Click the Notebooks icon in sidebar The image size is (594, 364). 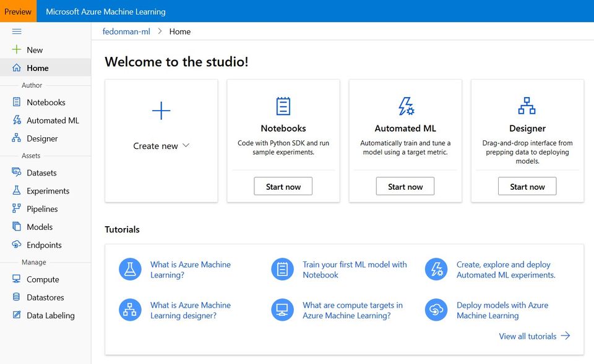pyautogui.click(x=16, y=102)
